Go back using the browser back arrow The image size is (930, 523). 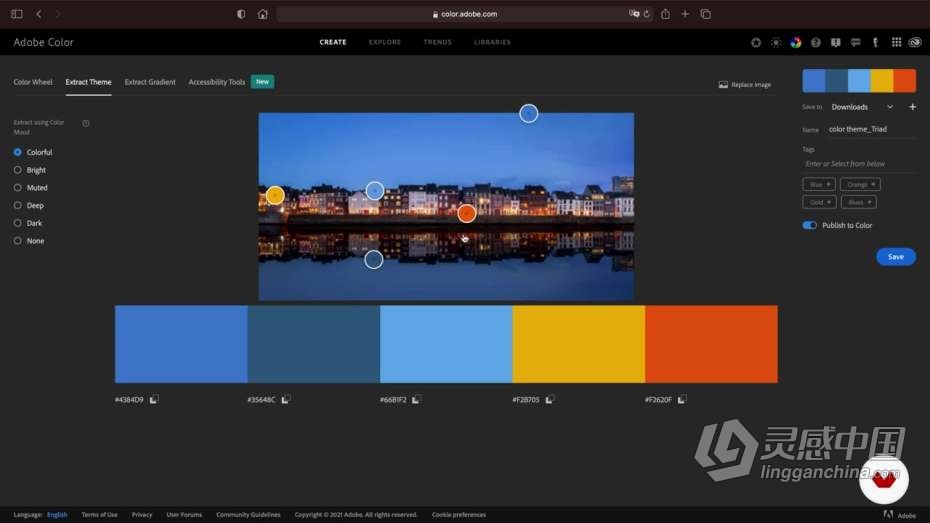[39, 14]
